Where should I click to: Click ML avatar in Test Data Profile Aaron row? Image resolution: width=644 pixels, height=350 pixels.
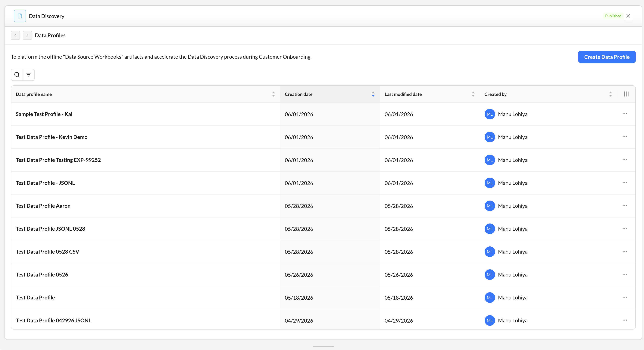point(490,206)
